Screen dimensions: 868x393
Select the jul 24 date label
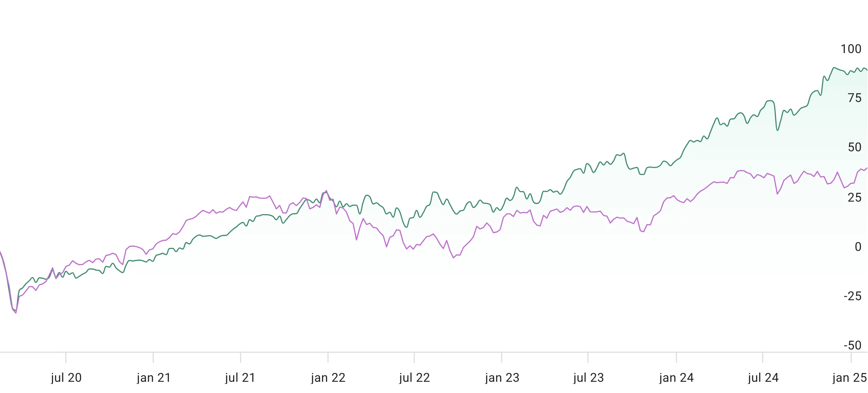click(x=763, y=378)
